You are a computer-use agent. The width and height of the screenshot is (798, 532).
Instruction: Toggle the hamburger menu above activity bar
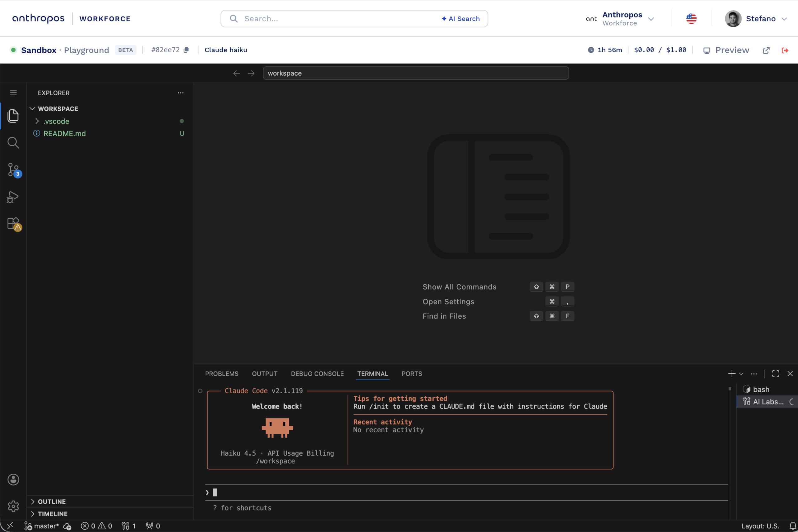click(x=13, y=93)
